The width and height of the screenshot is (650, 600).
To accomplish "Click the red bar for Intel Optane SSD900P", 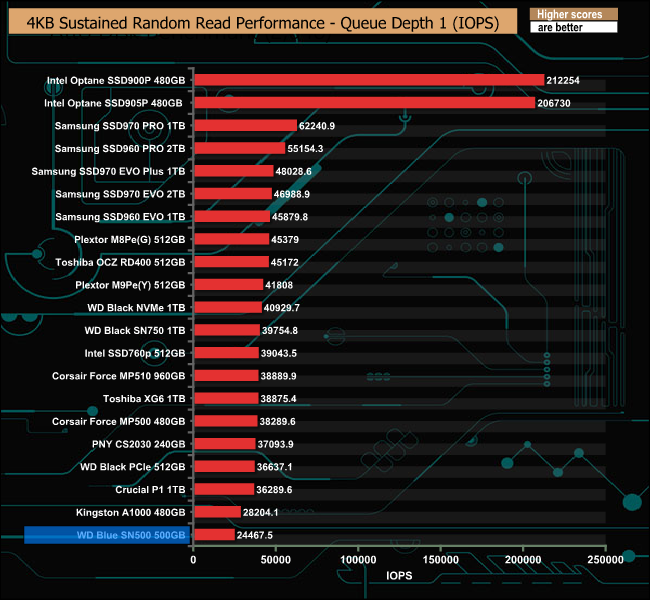I will pyautogui.click(x=369, y=80).
